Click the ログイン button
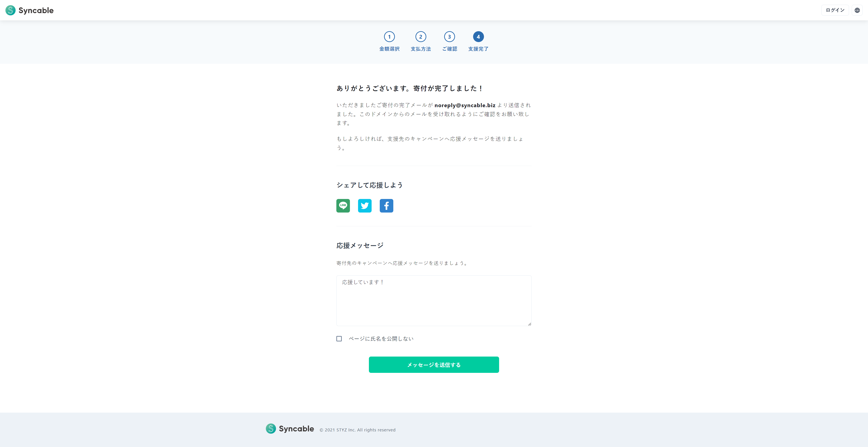The image size is (868, 447). pyautogui.click(x=835, y=10)
